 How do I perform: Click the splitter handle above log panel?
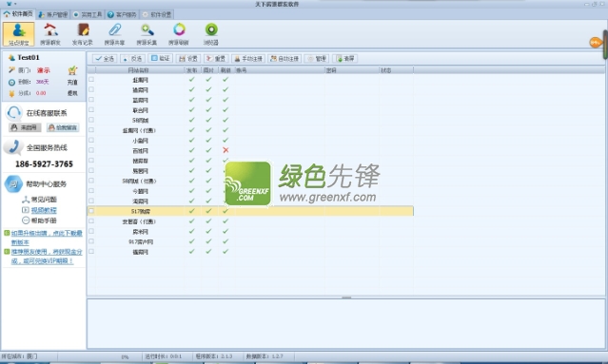point(346,297)
